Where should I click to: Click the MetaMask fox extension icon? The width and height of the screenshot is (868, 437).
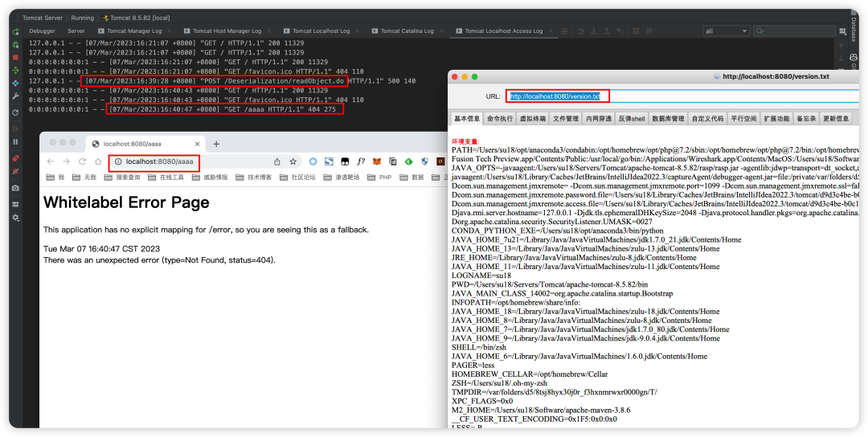point(376,161)
